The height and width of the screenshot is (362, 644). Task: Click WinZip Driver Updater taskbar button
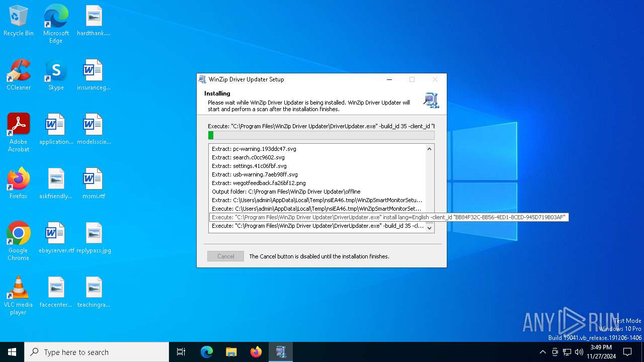(281, 352)
